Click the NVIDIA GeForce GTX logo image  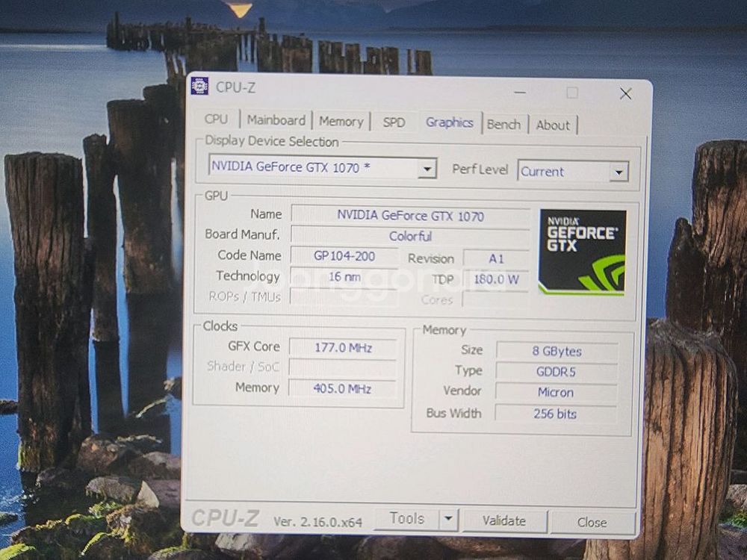pos(582,252)
